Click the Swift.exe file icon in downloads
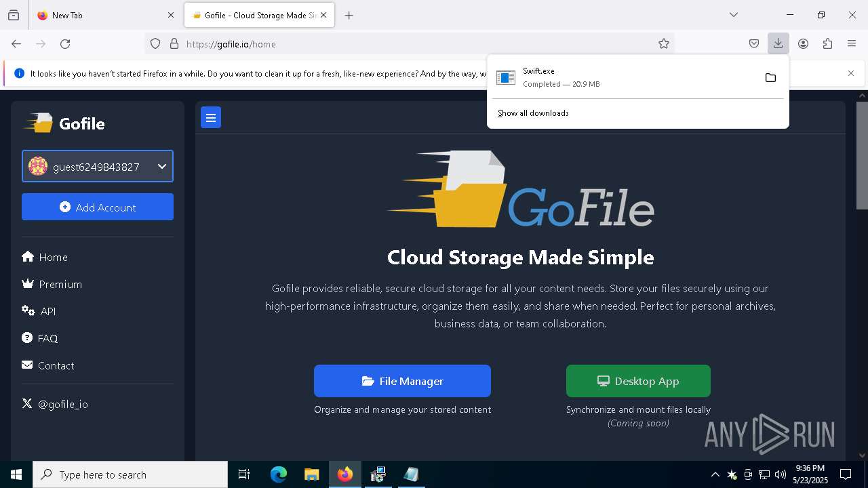Viewport: 868px width, 488px height. point(506,78)
